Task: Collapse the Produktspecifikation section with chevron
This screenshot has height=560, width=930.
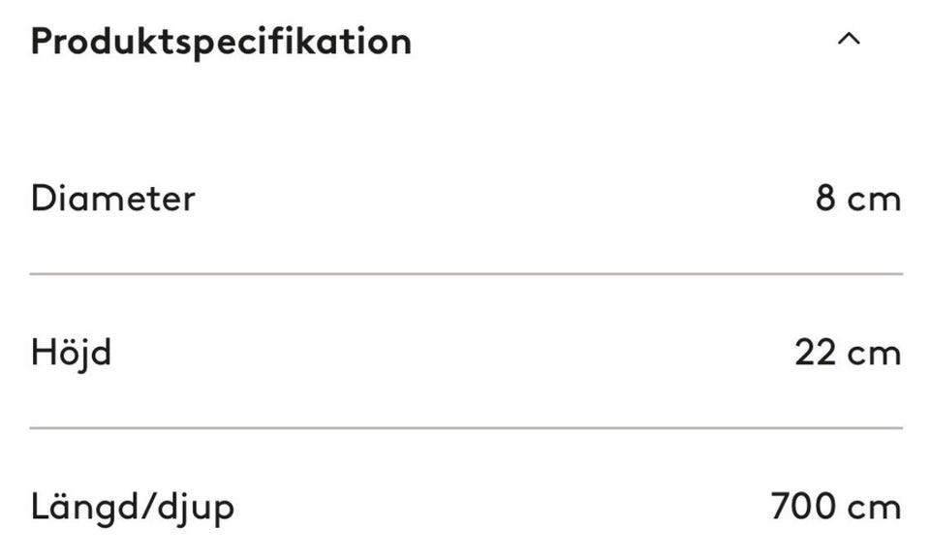Action: 849,40
